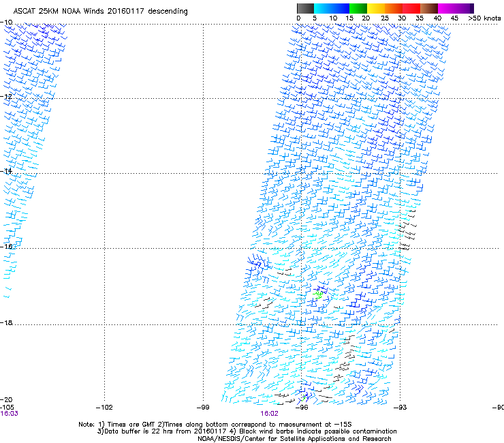Click the '-96' longitude axis label
The height and width of the screenshot is (443, 504).
tap(302, 408)
